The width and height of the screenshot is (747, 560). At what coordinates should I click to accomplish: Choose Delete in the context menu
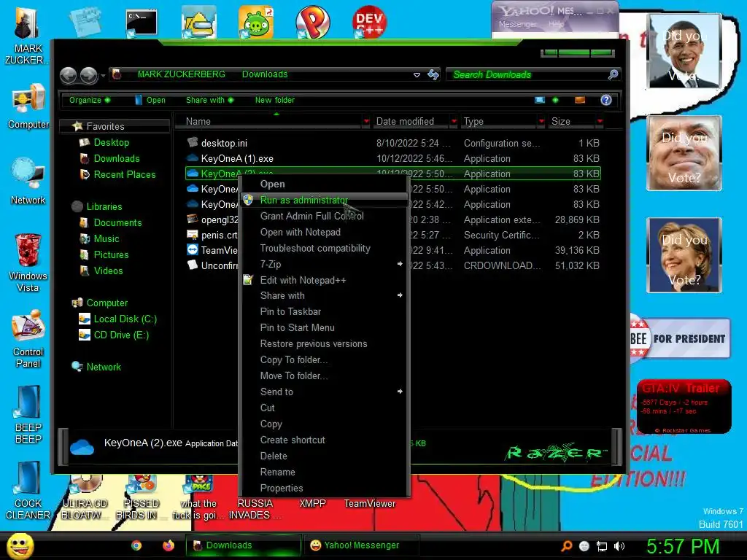pyautogui.click(x=324, y=456)
